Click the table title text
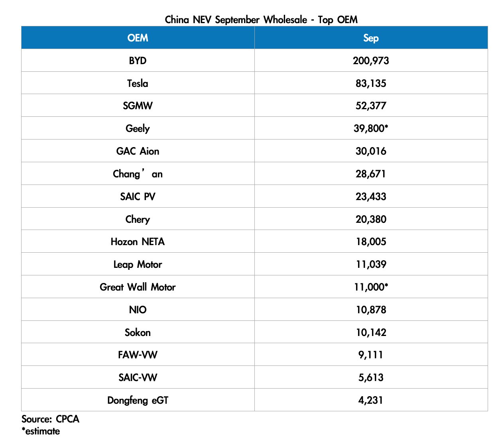 pos(261,20)
